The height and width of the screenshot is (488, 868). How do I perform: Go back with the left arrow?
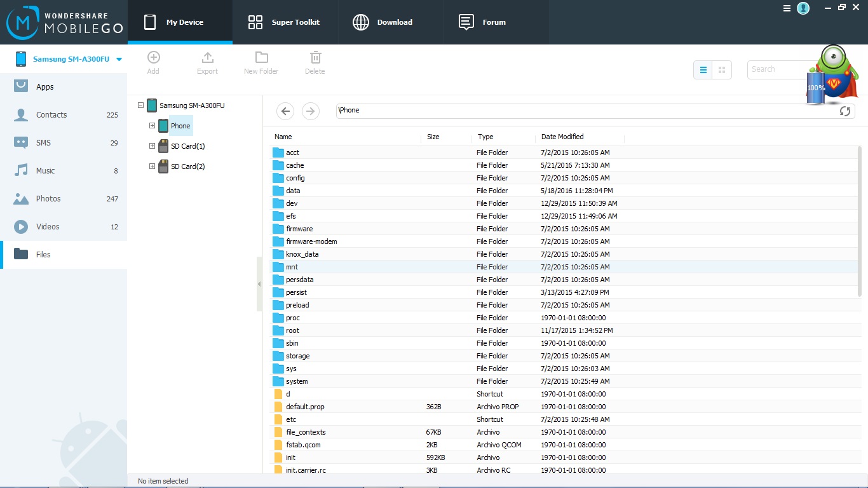tap(285, 111)
